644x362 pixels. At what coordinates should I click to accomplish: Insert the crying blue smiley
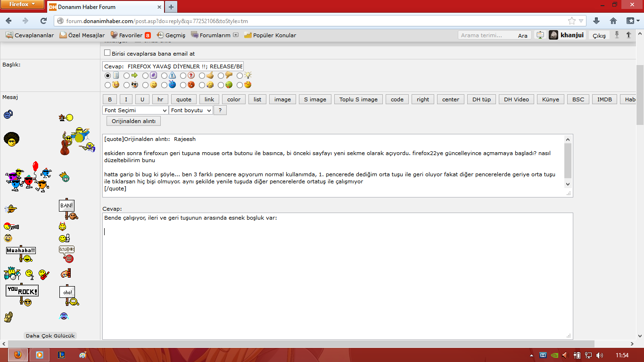tap(64, 316)
